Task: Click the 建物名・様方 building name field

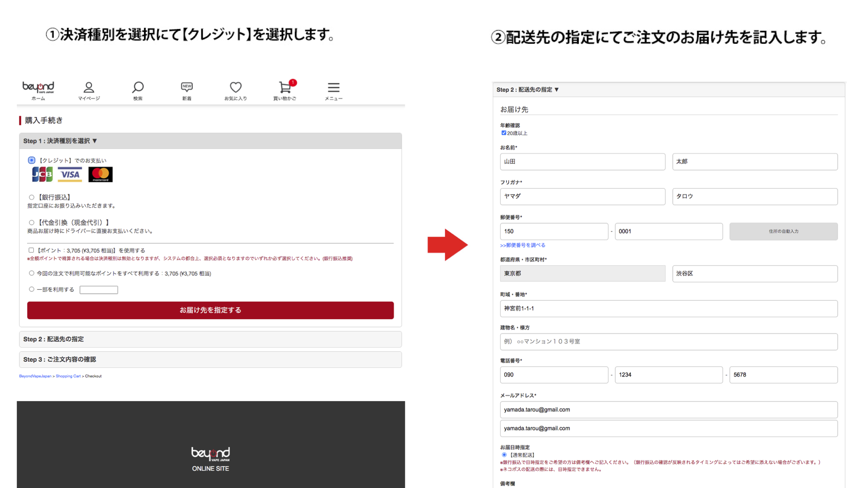Action: click(x=668, y=342)
